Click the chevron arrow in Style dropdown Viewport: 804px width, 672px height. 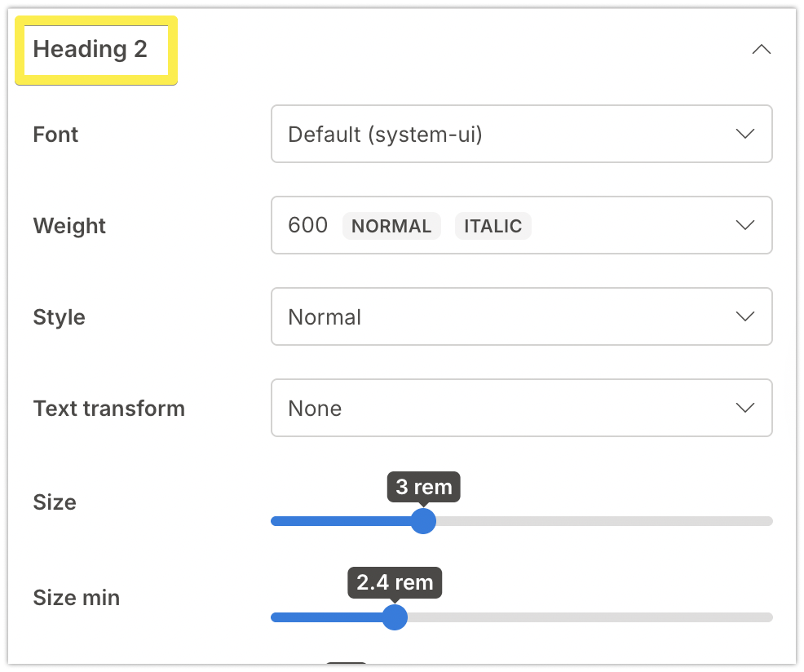coord(744,316)
